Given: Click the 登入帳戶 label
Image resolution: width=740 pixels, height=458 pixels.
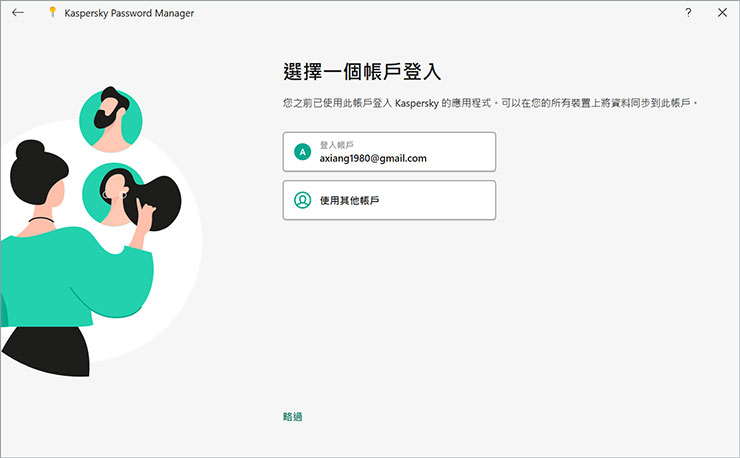Looking at the screenshot, I should tap(336, 144).
